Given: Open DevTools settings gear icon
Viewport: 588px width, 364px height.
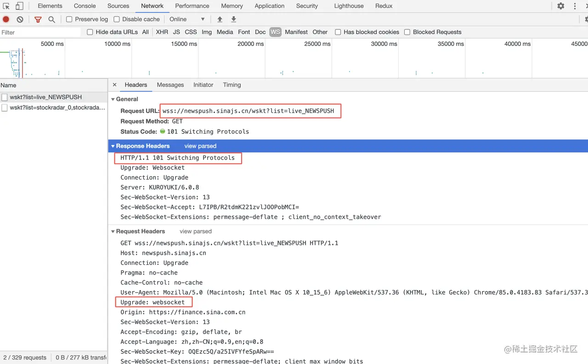Looking at the screenshot, I should tap(560, 6).
